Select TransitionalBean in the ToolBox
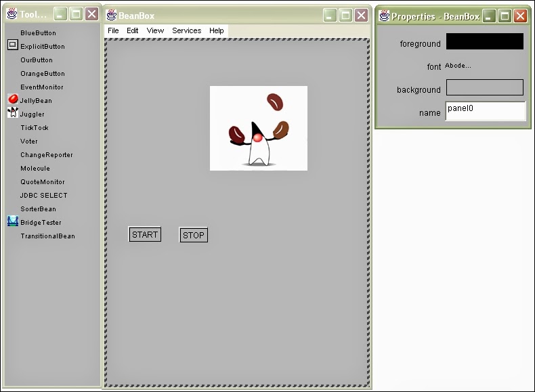The width and height of the screenshot is (535, 392). click(x=48, y=236)
